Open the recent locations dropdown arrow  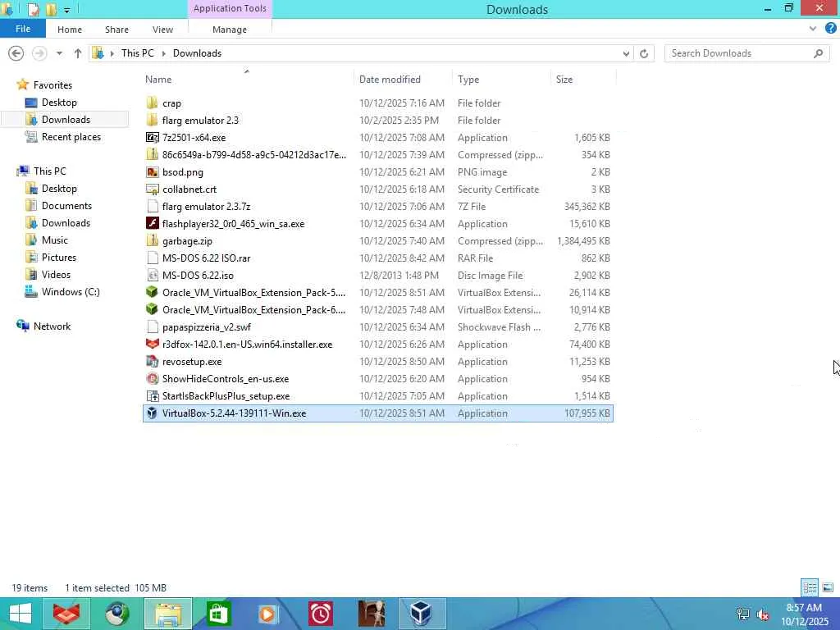(x=59, y=53)
